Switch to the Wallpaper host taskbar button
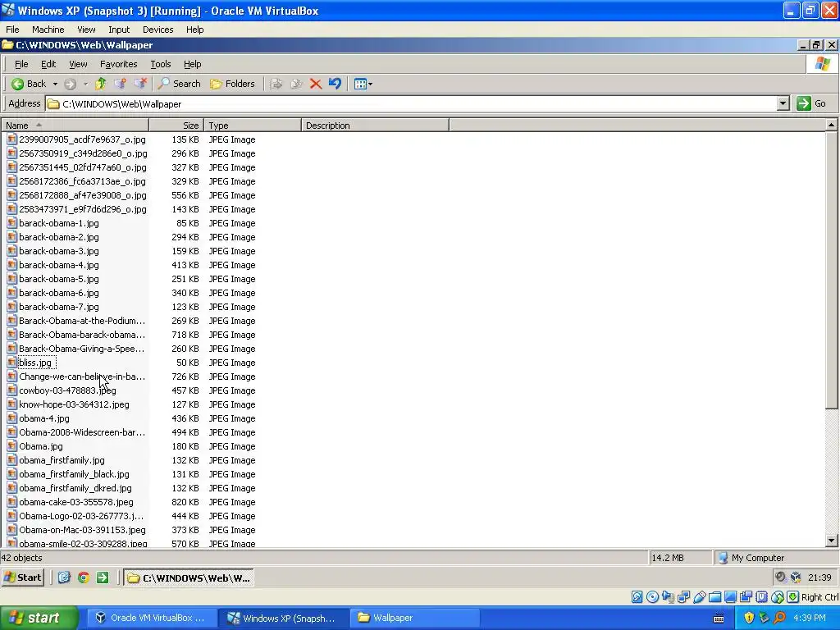Image resolution: width=840 pixels, height=630 pixels. 413,618
